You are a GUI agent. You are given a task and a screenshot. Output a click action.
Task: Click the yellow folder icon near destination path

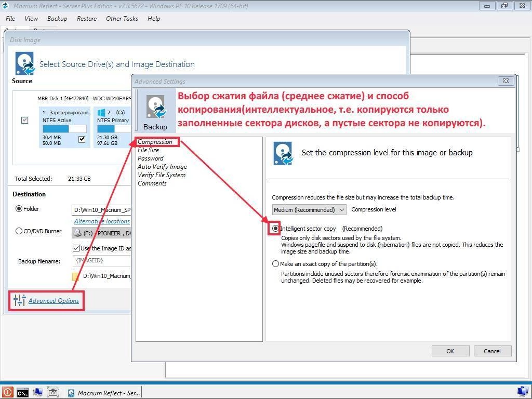coord(76,276)
